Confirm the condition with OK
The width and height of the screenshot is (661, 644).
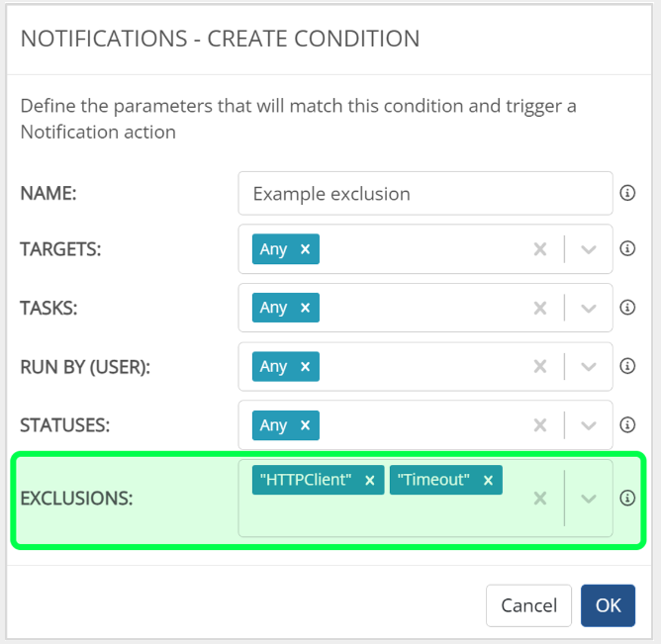(608, 604)
